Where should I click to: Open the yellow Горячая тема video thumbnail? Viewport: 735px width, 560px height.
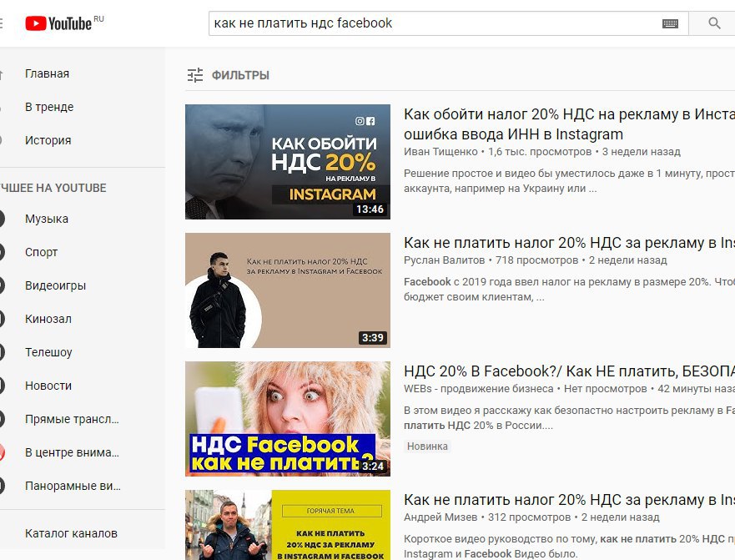pos(288,525)
